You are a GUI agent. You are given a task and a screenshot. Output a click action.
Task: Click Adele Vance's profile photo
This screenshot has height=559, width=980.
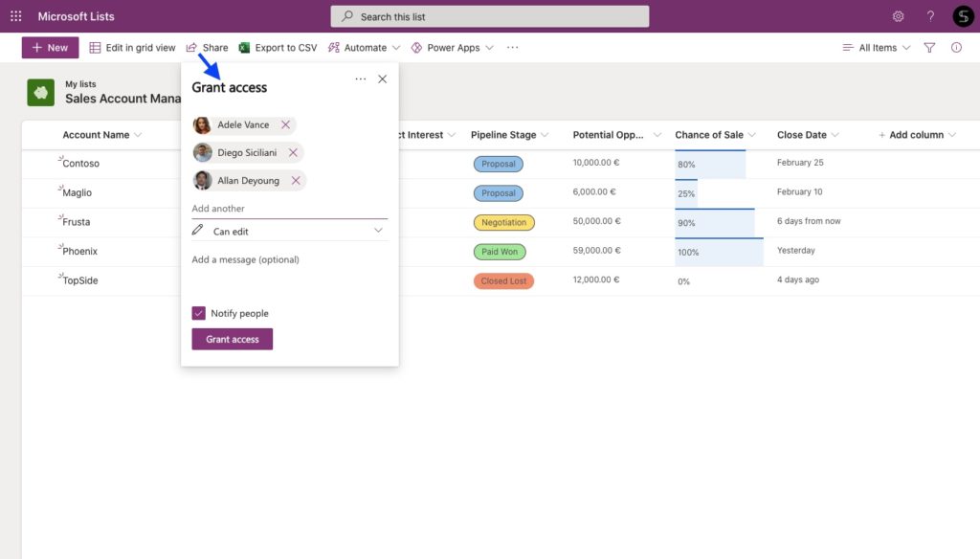(202, 125)
